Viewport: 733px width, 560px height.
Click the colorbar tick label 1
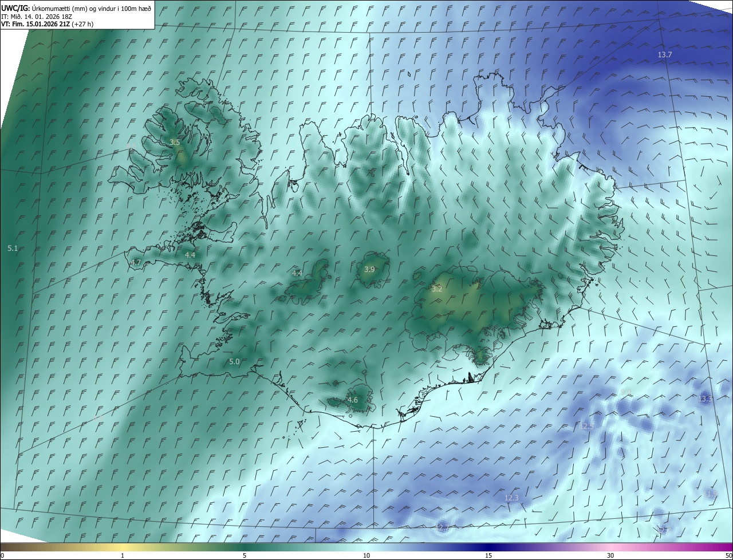tap(123, 555)
